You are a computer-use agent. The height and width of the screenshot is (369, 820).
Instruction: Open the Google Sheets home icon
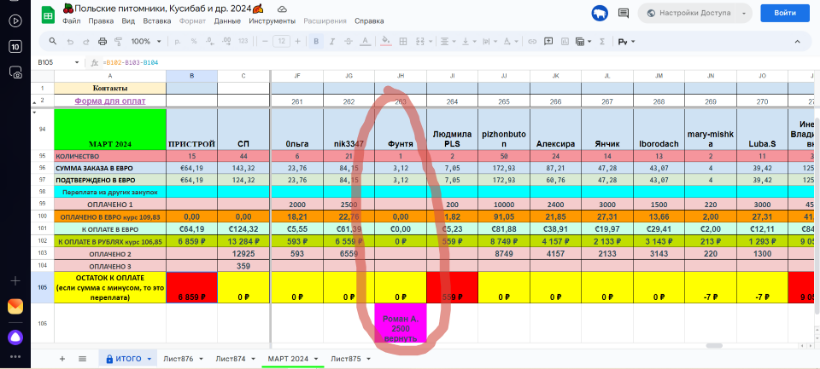click(48, 15)
